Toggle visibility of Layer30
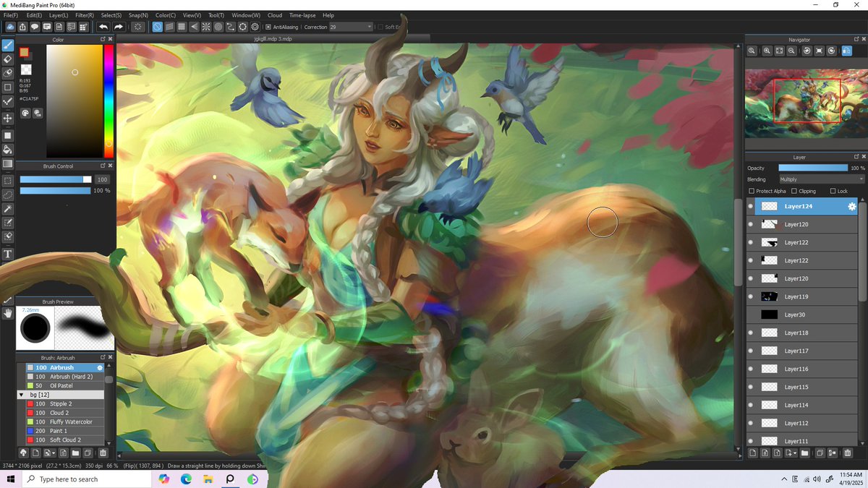 click(751, 314)
